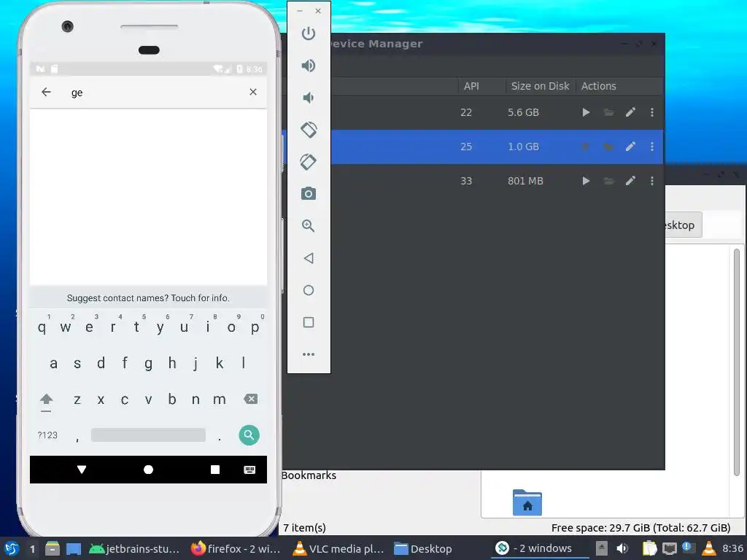747x560 pixels.
Task: Click the emulator sidebar back triangle
Action: click(309, 258)
